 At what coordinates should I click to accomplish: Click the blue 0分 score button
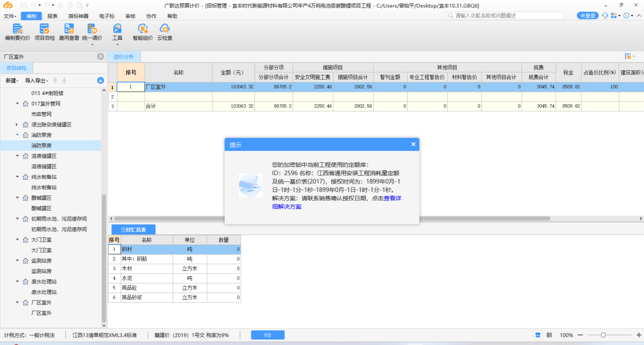coord(268,335)
